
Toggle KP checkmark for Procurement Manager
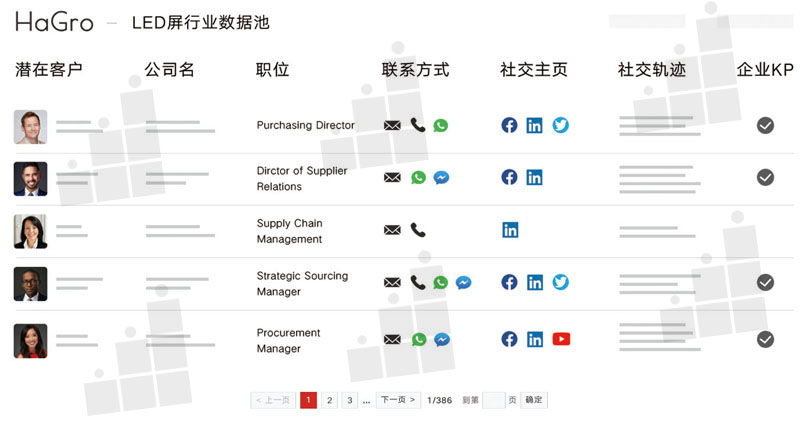(x=765, y=339)
